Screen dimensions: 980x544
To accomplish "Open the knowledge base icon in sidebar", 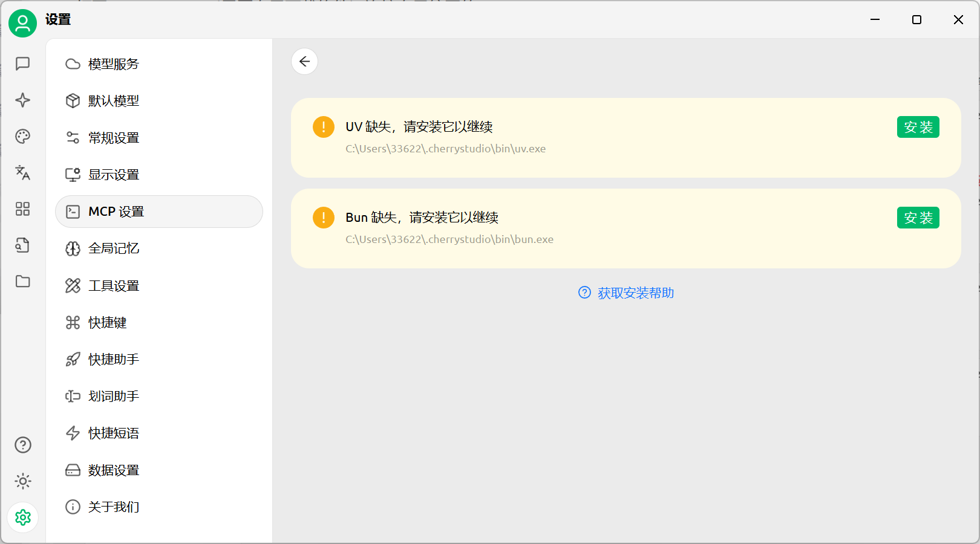I will [23, 245].
